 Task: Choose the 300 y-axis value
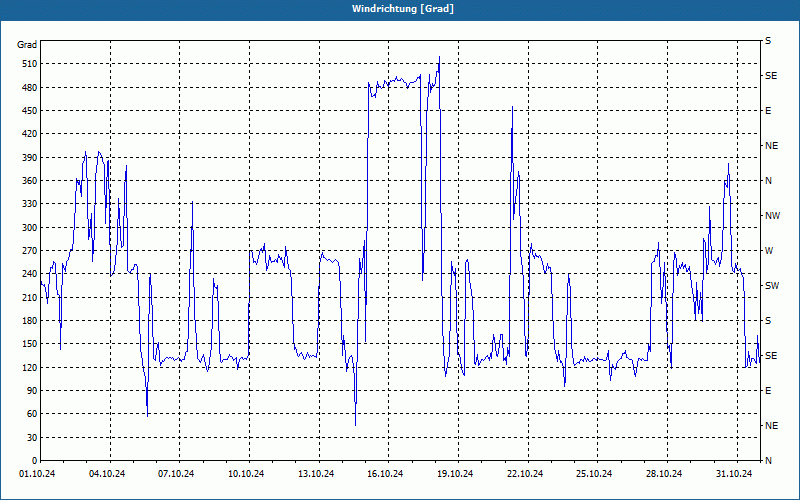[30, 228]
